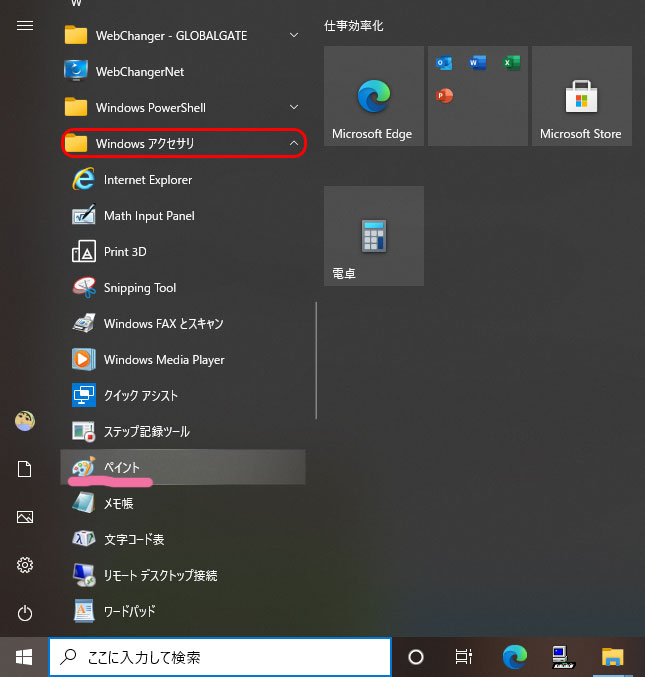Click the Cortana circle on taskbar
645x677 pixels.
coord(416,657)
